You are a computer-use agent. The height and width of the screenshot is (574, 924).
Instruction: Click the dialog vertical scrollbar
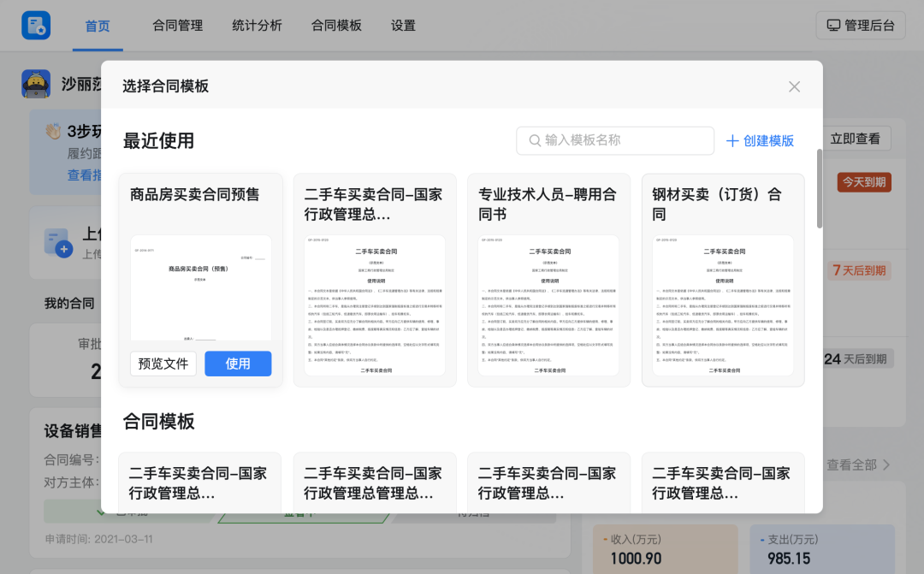(820, 188)
